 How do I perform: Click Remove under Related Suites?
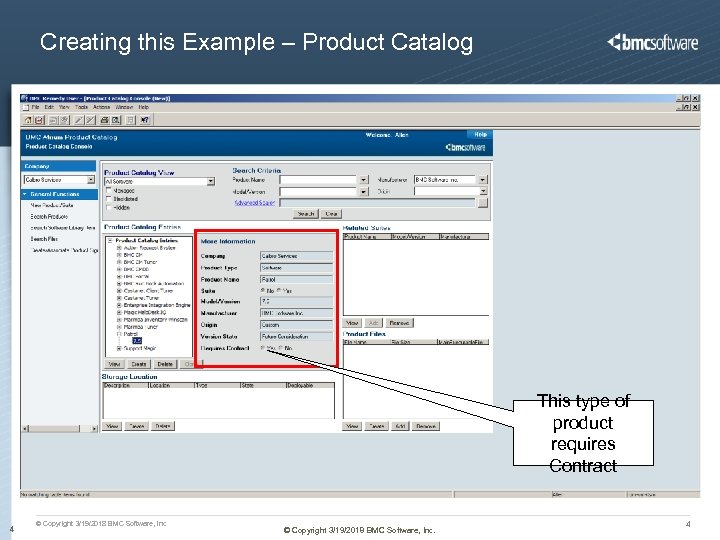pyautogui.click(x=399, y=323)
